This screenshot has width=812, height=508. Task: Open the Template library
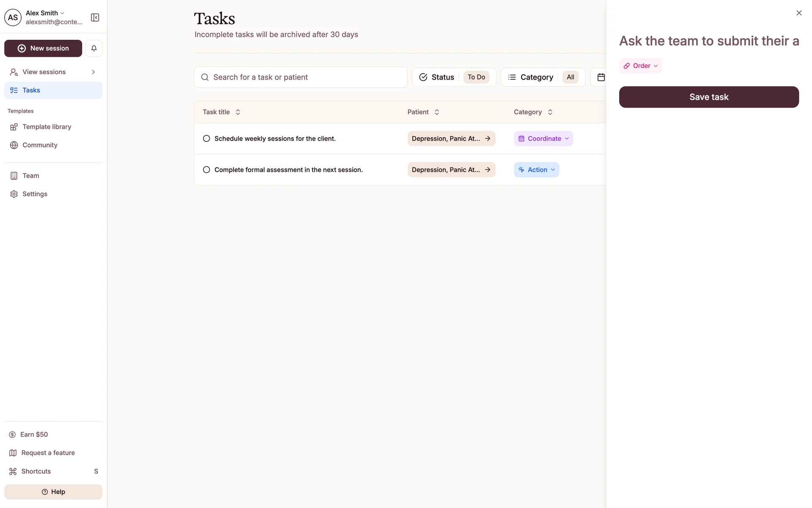pos(47,127)
